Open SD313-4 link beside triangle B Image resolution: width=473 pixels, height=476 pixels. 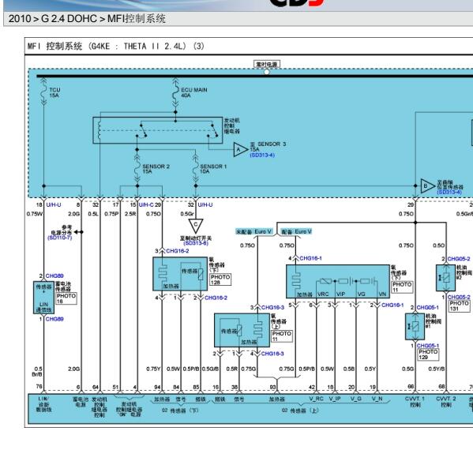click(x=449, y=192)
